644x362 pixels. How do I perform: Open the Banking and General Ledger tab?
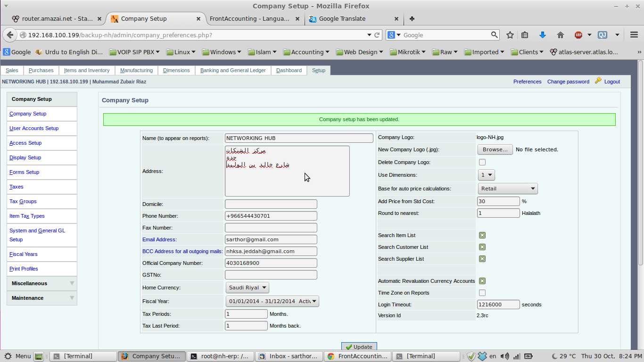tap(233, 70)
